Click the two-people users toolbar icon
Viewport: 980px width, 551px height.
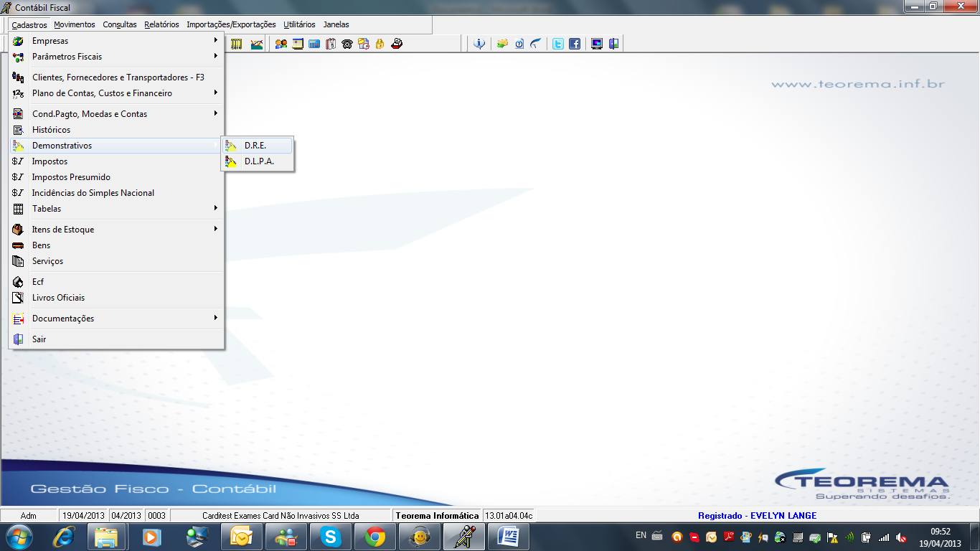(x=281, y=44)
